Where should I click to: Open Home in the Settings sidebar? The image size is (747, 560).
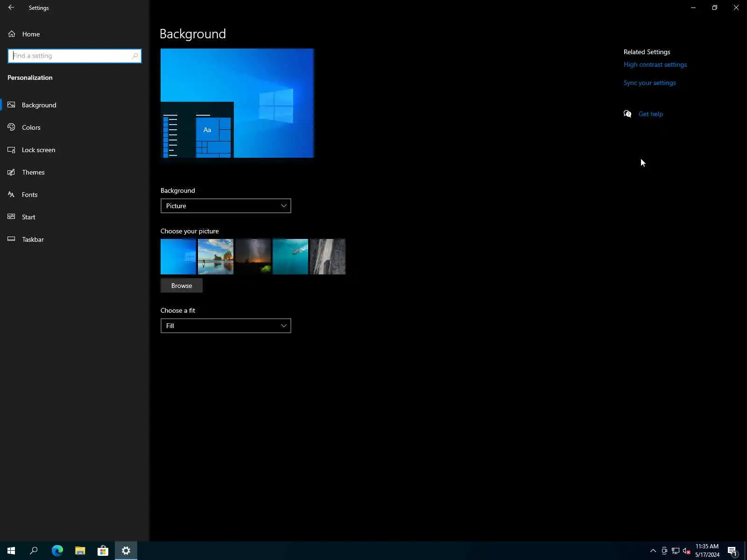pyautogui.click(x=75, y=34)
